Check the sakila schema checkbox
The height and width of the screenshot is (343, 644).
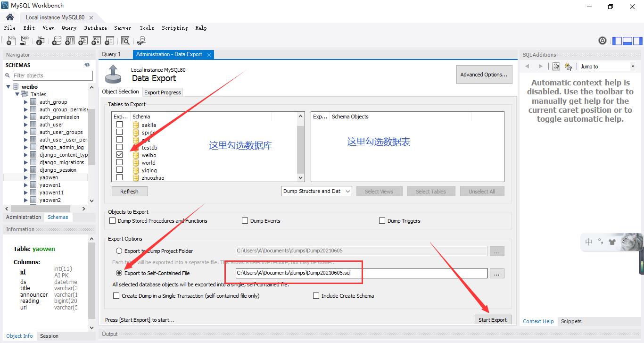tap(120, 125)
